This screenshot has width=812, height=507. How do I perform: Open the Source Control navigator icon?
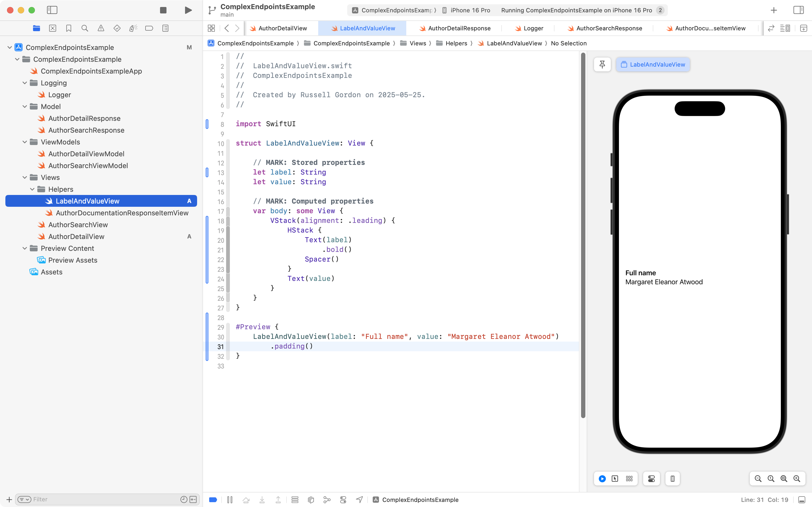(53, 28)
